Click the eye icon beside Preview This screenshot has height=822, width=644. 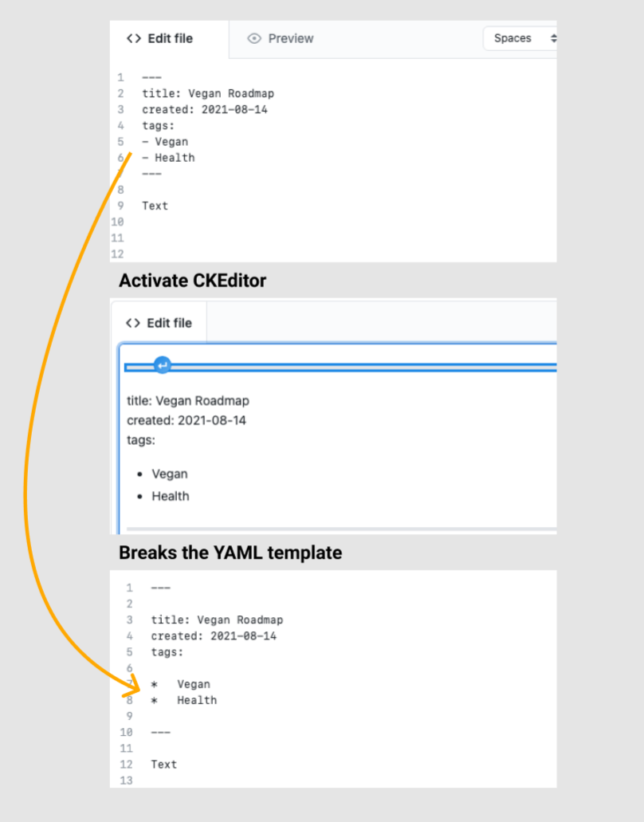[255, 38]
